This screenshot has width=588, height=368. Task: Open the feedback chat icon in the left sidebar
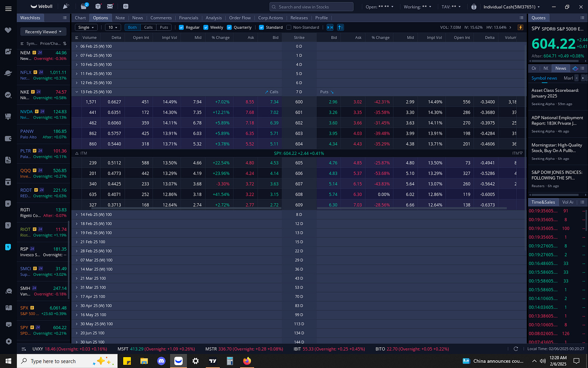click(x=8, y=325)
